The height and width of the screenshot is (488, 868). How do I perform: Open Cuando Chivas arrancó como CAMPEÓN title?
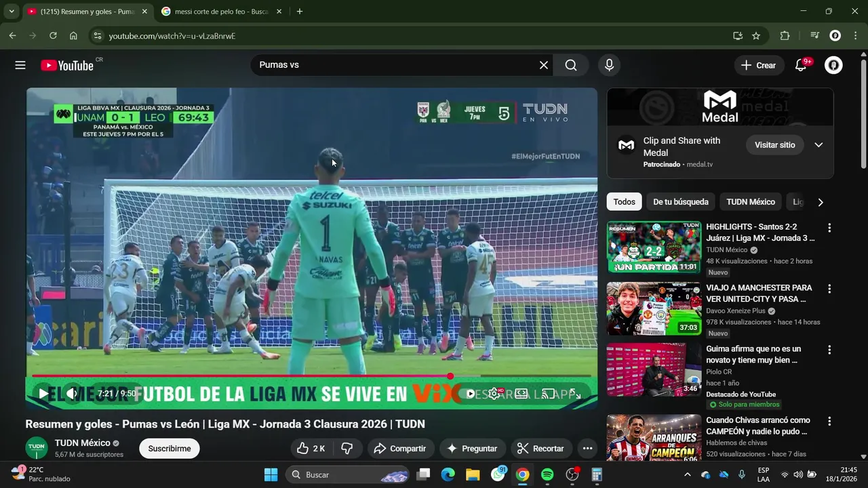coord(757,426)
